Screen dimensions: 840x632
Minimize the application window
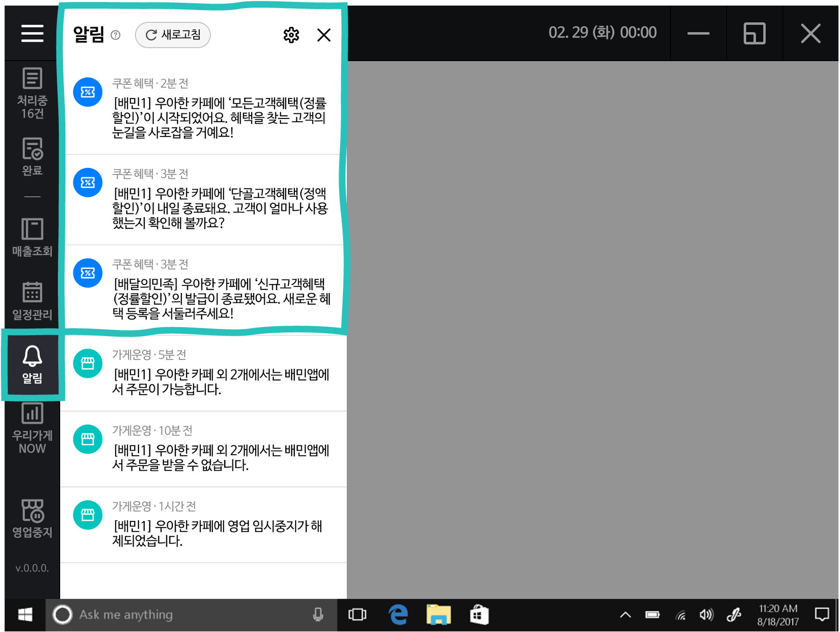click(698, 33)
